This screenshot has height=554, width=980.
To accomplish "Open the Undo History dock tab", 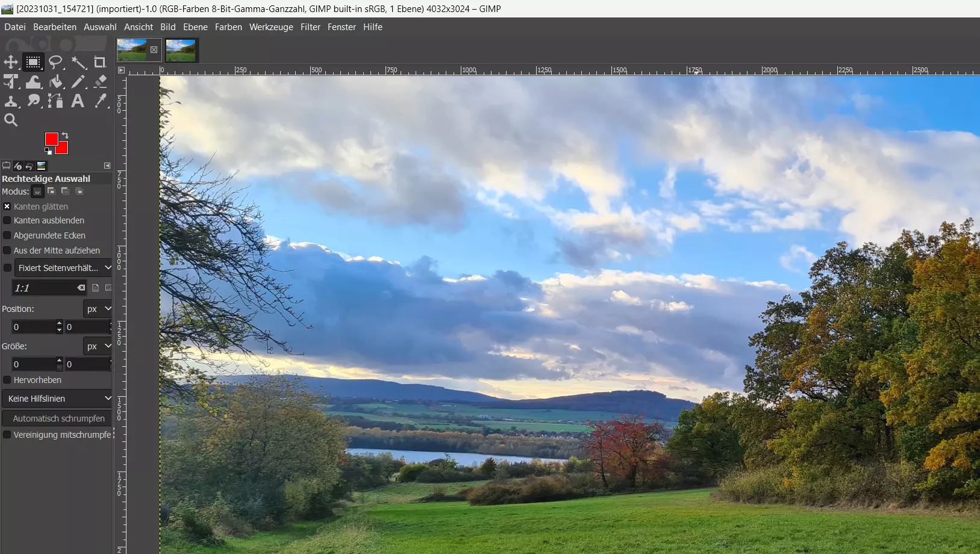I will (30, 166).
